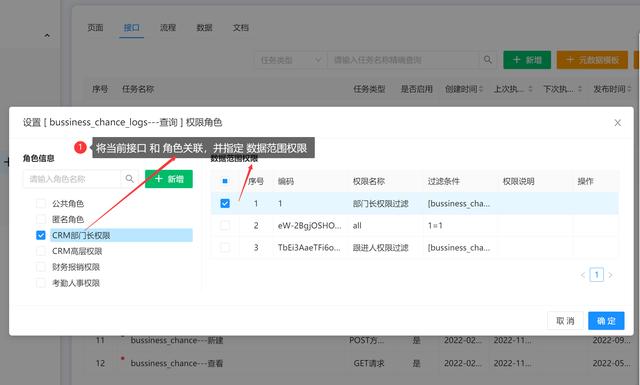Image resolution: width=640 pixels, height=385 pixels.
Task: Click 任务名称 header in background table
Action: (138, 89)
